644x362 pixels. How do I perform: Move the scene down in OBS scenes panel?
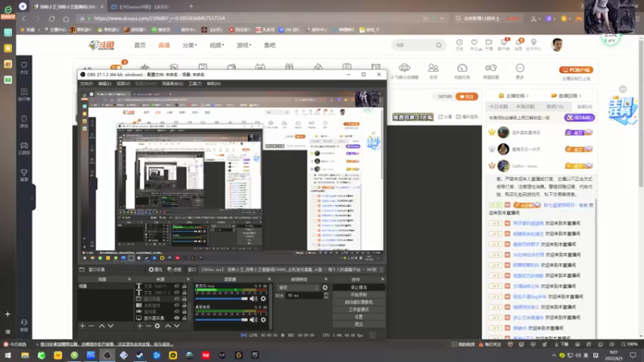pyautogui.click(x=110, y=326)
